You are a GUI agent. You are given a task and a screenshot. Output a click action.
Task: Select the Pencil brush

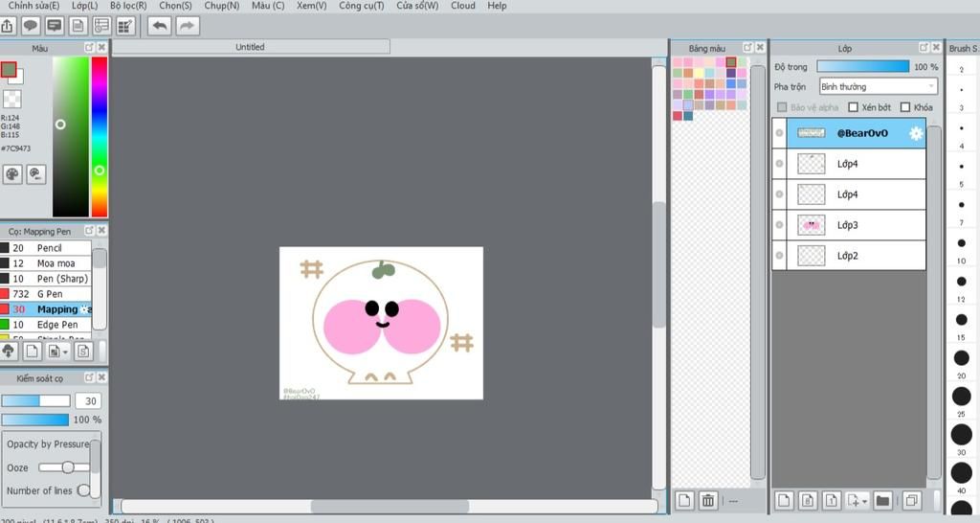click(46, 248)
